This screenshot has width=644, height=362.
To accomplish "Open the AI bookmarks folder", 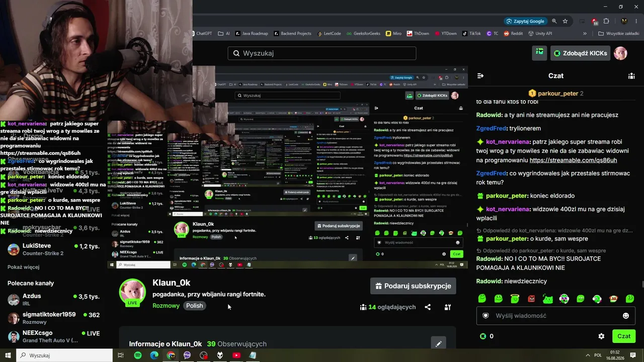I will point(224,34).
